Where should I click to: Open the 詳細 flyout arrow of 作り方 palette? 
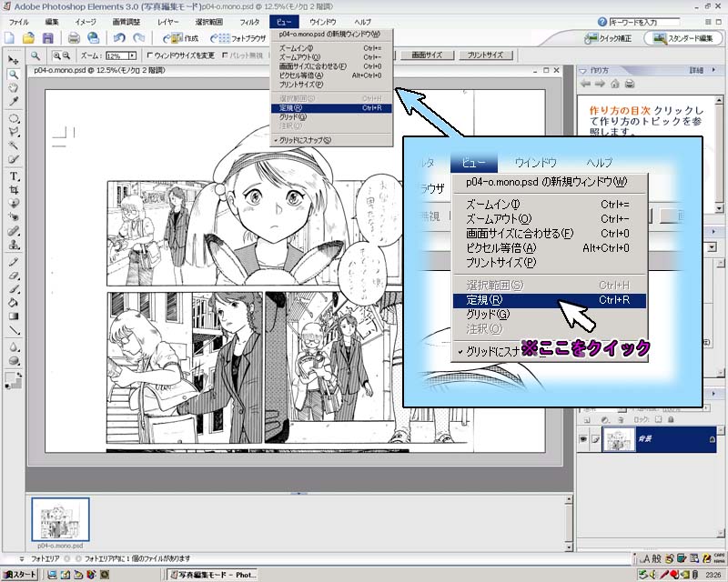click(713, 70)
